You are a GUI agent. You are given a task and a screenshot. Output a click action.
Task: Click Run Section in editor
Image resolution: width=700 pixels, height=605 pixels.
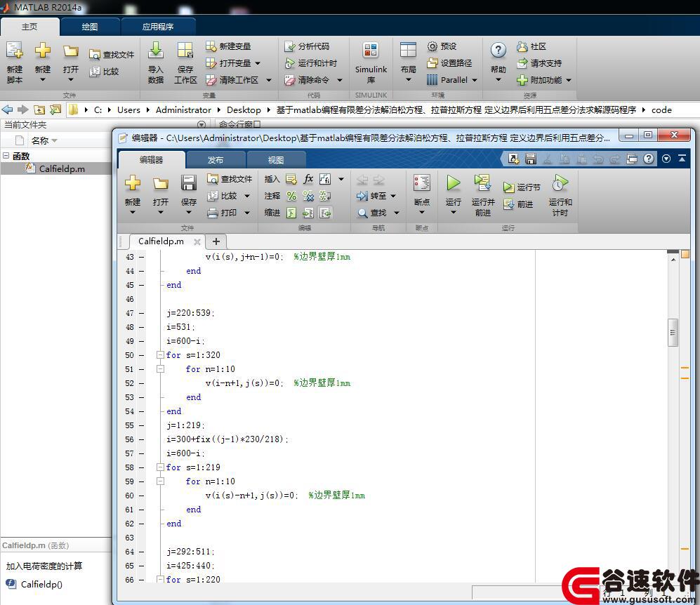[x=522, y=187]
